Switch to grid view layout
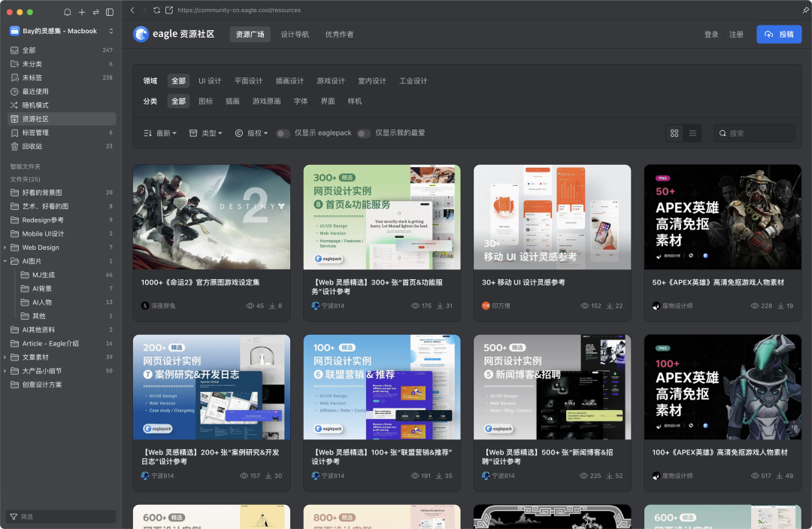This screenshot has height=529, width=812. [674, 133]
